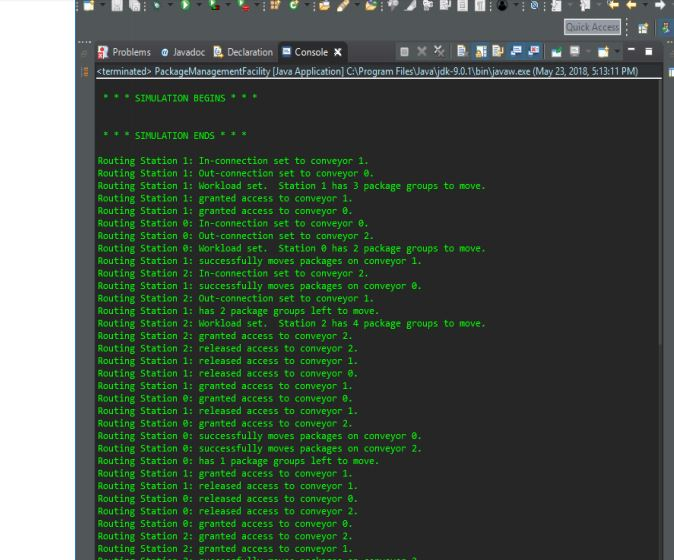
Task: Click 'Routing Station 2: In-connection set to conveyor 2' line
Action: coord(233,273)
